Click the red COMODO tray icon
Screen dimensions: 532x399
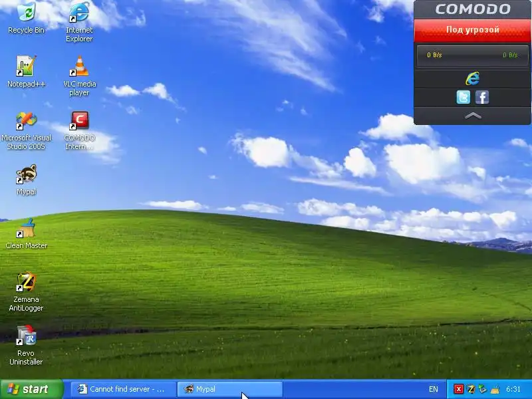coord(459,389)
